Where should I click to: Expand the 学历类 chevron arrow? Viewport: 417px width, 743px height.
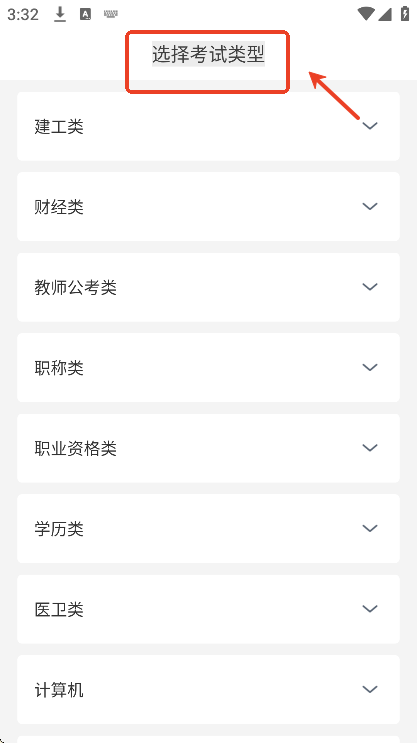370,528
